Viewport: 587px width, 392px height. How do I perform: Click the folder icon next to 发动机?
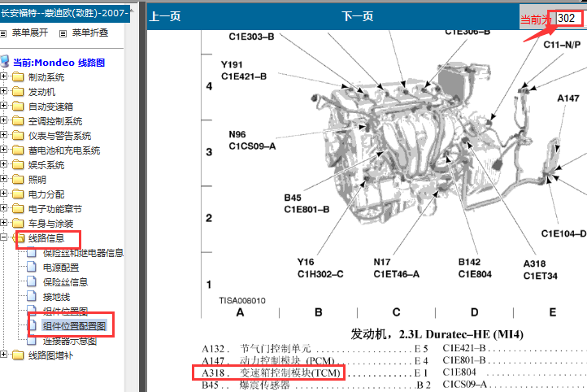click(x=18, y=92)
